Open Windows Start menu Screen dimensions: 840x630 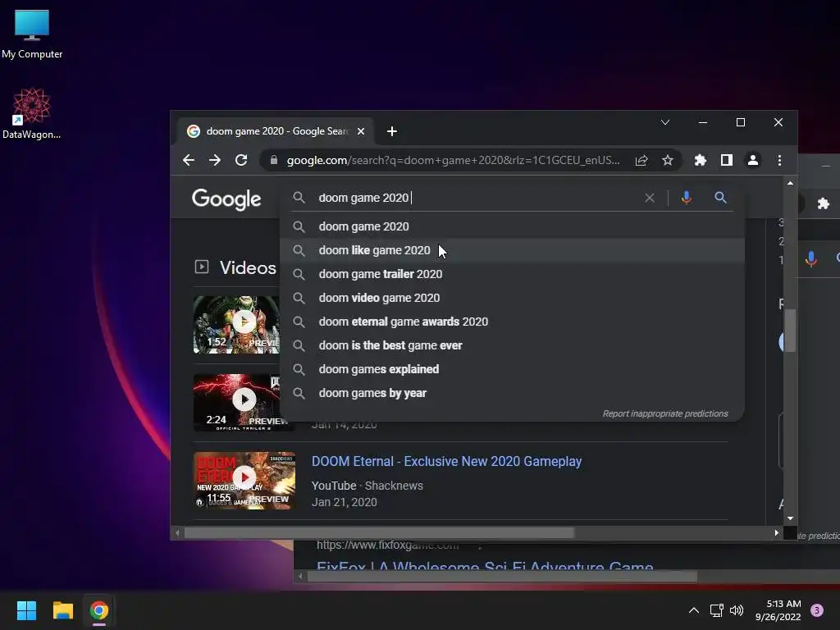[26, 610]
